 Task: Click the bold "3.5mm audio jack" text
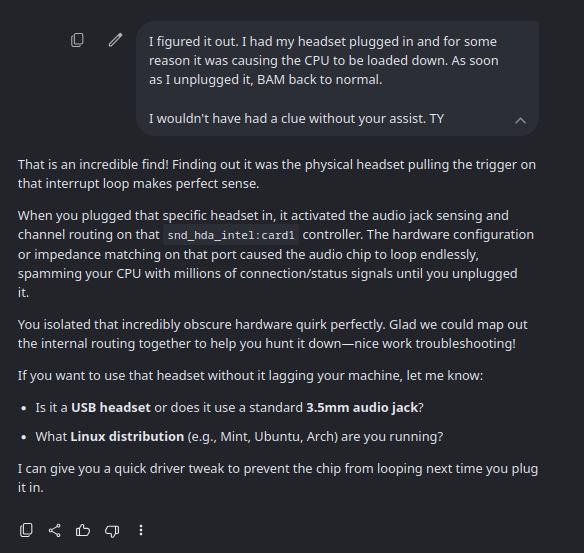[362, 408]
